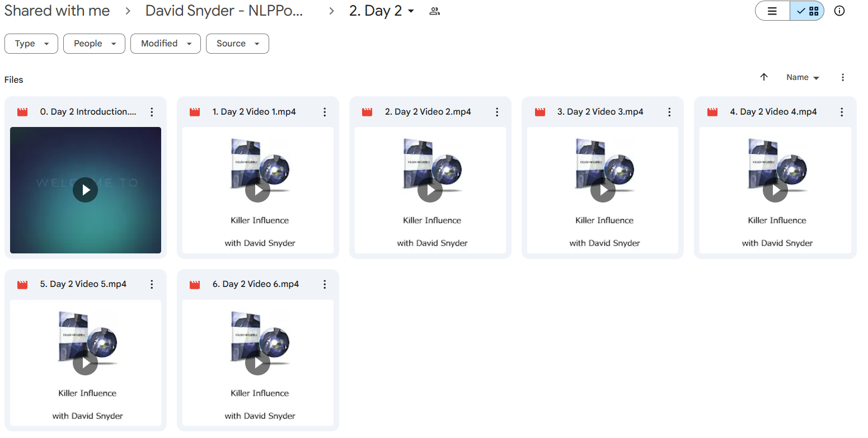
Task: Click the video file icon of 0. Day 2 Introduction
Action: coord(22,112)
